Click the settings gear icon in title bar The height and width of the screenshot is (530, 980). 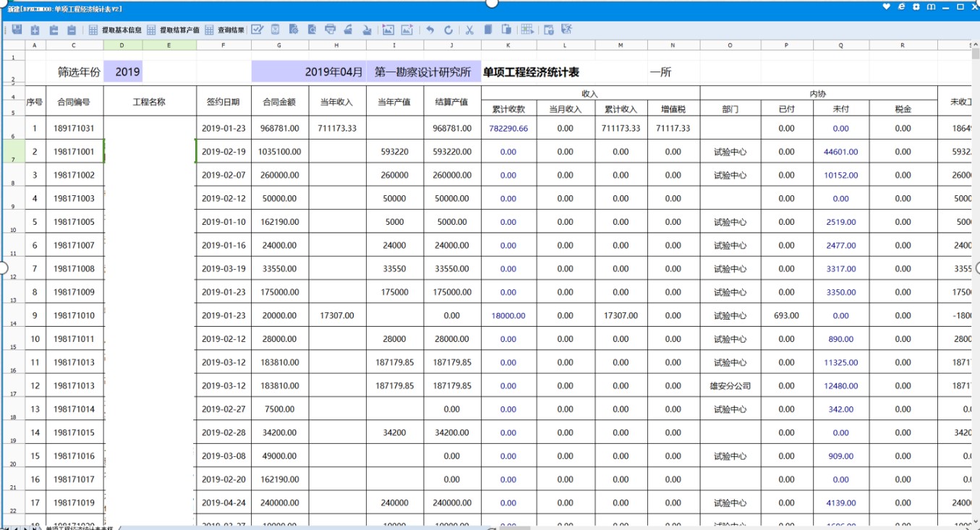point(916,7)
